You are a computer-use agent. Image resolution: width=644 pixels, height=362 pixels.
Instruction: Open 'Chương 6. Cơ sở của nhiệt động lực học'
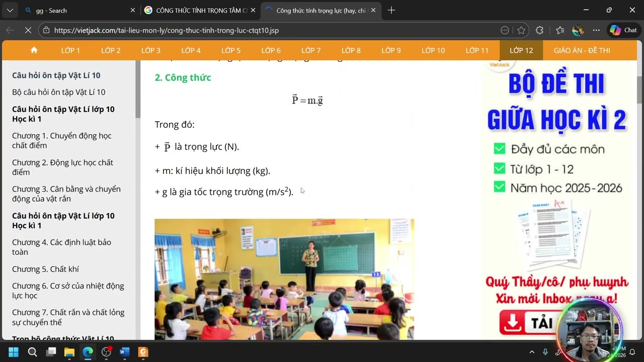pyautogui.click(x=68, y=291)
